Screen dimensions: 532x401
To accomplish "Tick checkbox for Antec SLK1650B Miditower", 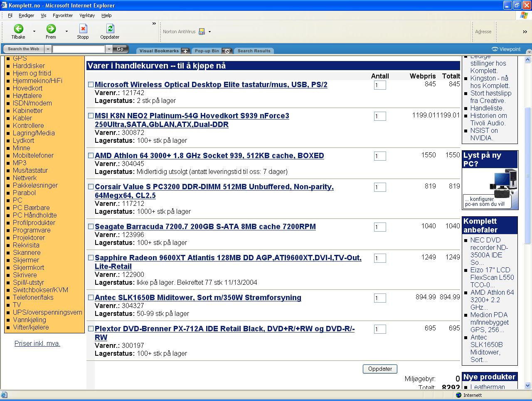I will pos(91,297).
